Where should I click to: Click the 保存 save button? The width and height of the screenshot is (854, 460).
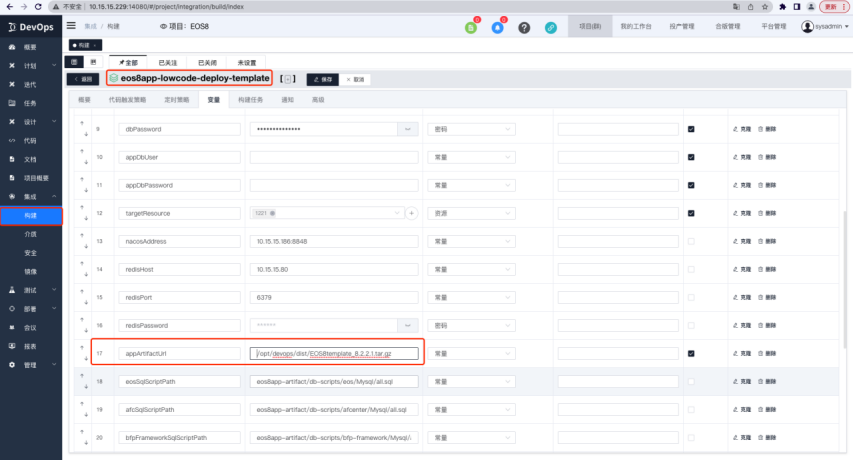tap(321, 78)
